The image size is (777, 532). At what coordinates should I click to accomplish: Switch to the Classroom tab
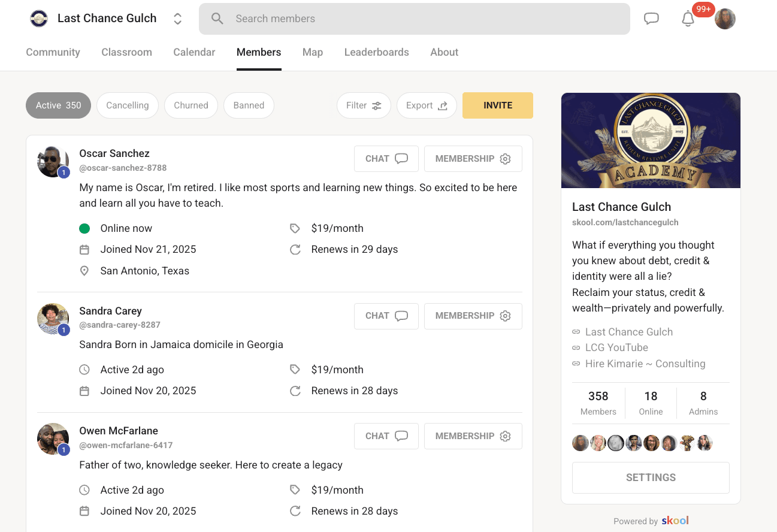126,52
